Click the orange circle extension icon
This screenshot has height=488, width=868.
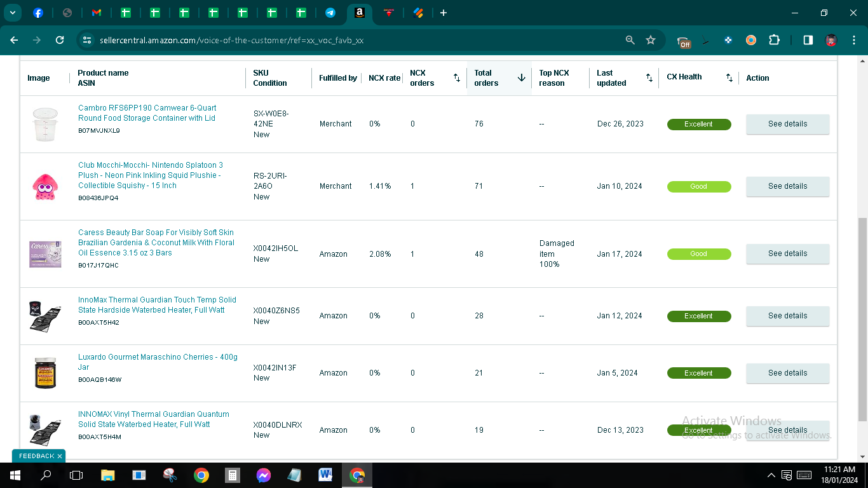coord(751,40)
